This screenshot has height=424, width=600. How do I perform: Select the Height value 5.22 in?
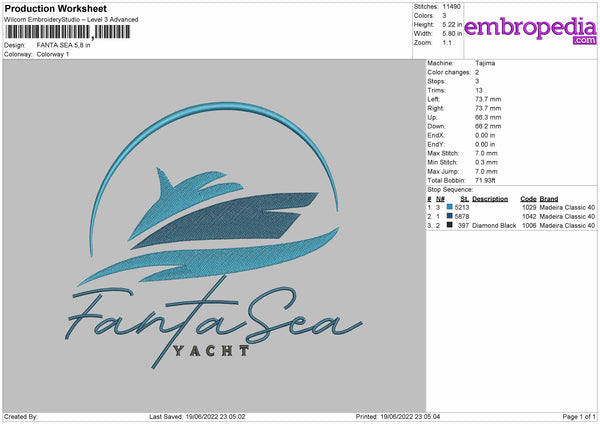click(452, 24)
